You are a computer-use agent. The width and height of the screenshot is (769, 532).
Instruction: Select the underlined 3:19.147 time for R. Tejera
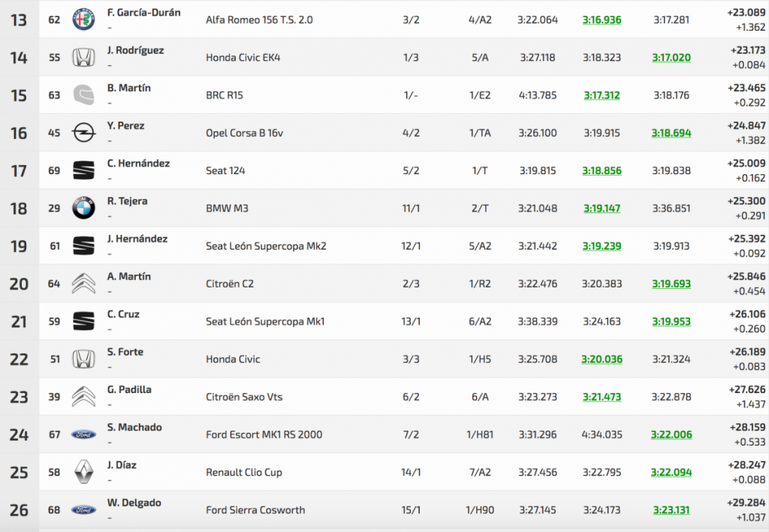tap(602, 209)
